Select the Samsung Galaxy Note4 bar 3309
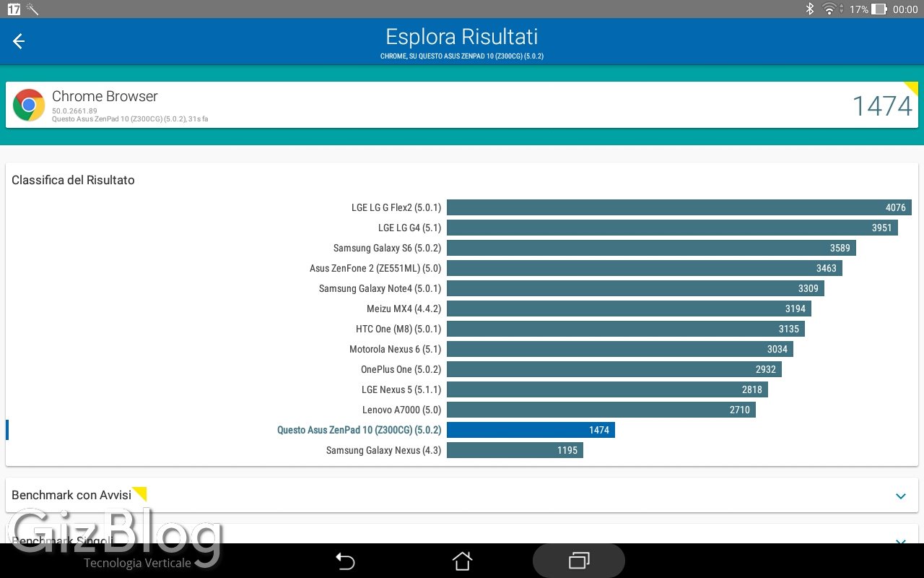 635,288
